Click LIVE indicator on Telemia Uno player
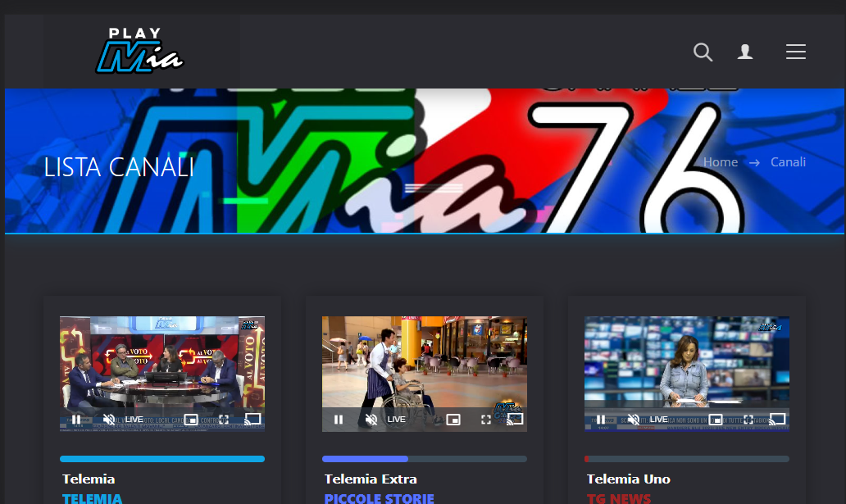Image resolution: width=846 pixels, height=504 pixels. pyautogui.click(x=658, y=420)
